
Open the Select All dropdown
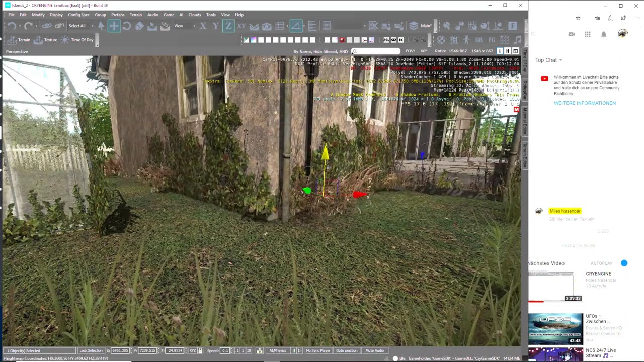[x=80, y=26]
